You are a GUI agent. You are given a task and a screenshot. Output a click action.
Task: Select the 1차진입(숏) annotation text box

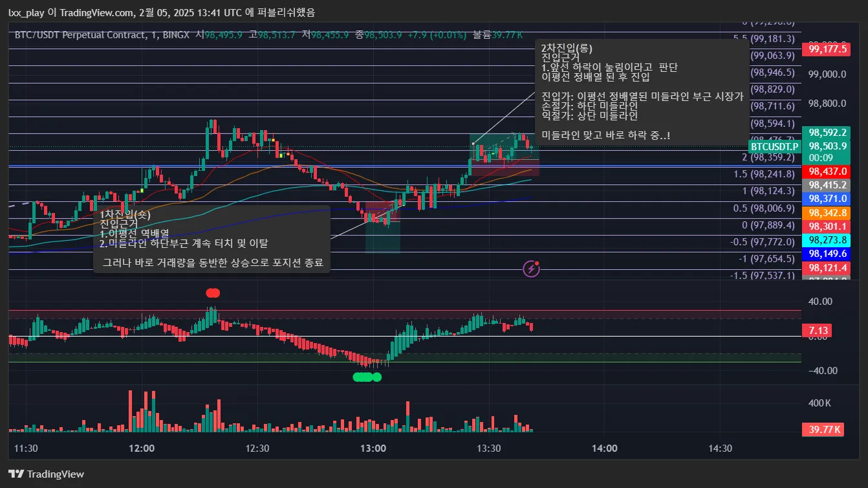pos(212,239)
